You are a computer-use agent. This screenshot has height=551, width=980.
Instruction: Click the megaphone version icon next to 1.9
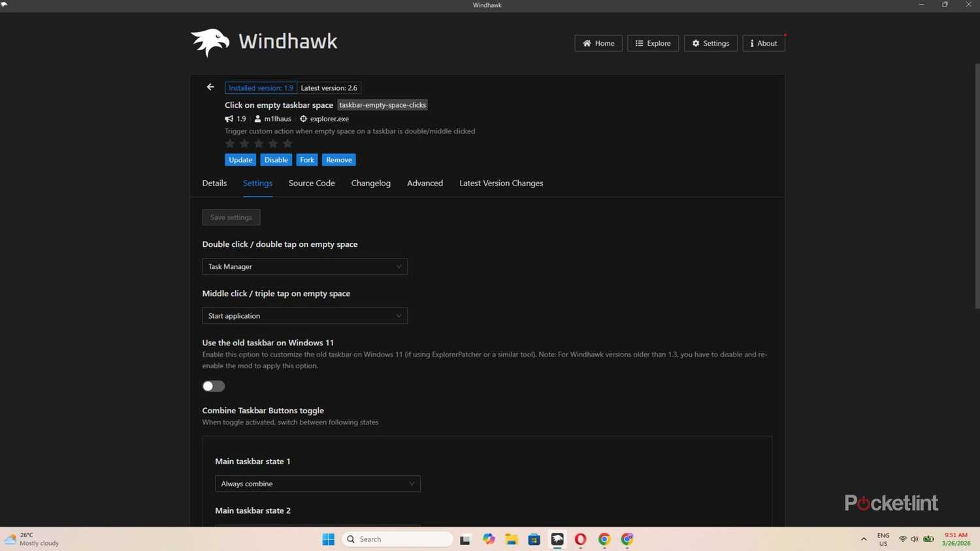pos(229,118)
